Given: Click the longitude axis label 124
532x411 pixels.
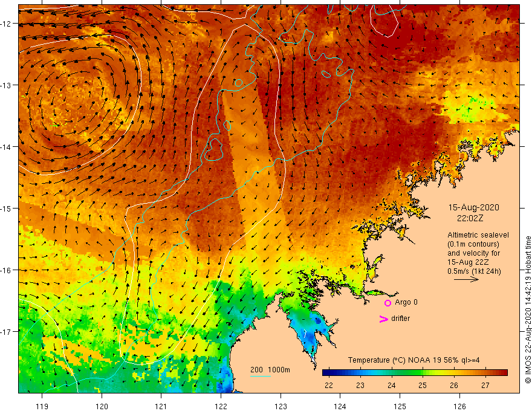Looking at the screenshot, I should [340, 406].
